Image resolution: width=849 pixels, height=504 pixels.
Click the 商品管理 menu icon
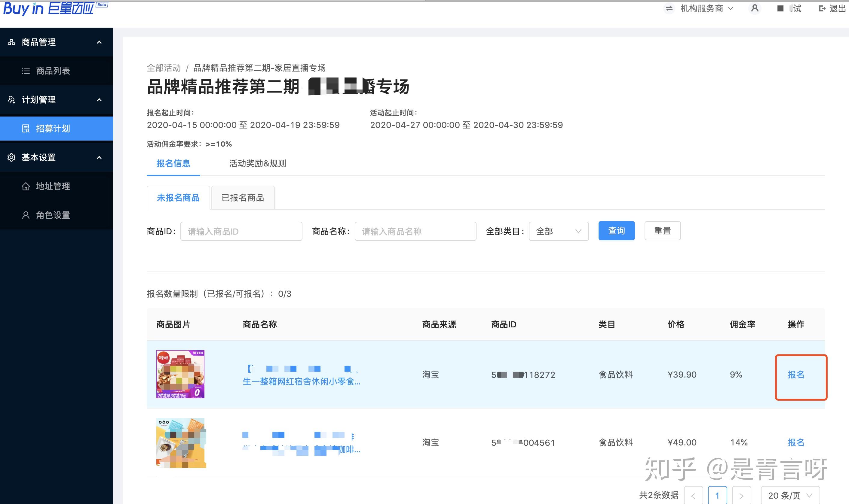(x=11, y=42)
